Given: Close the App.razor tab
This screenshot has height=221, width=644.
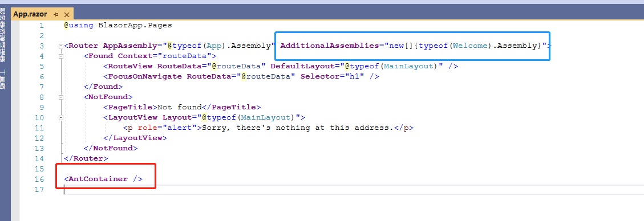Looking at the screenshot, I should pyautogui.click(x=67, y=14).
